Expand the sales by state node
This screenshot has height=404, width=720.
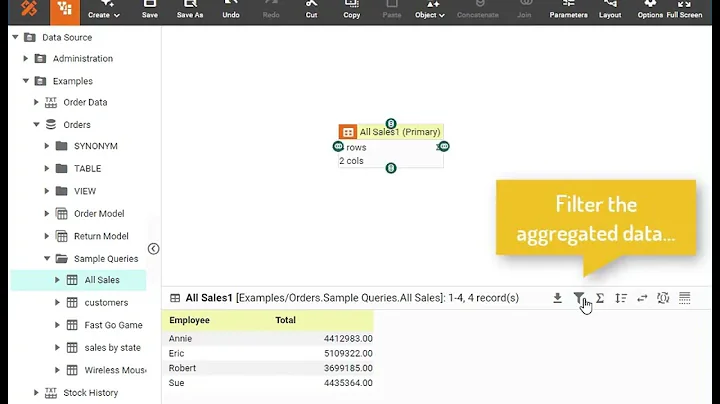click(57, 348)
